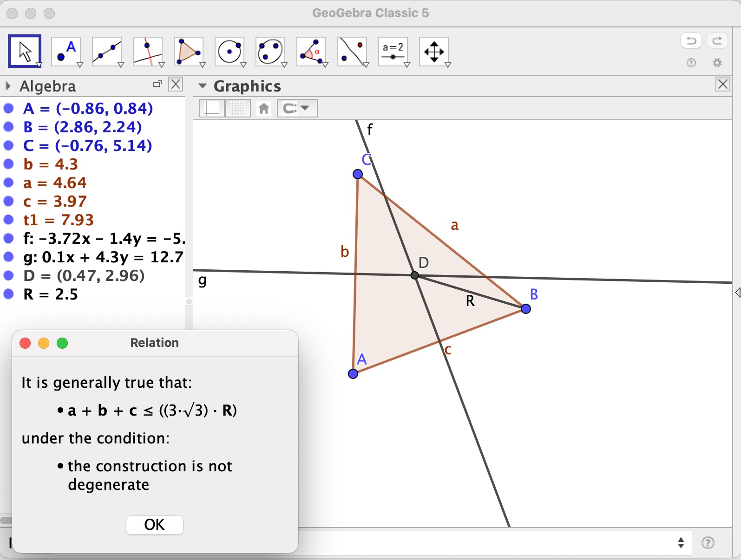Click point C in the Graphics view
This screenshot has height=560, width=741.
358,174
